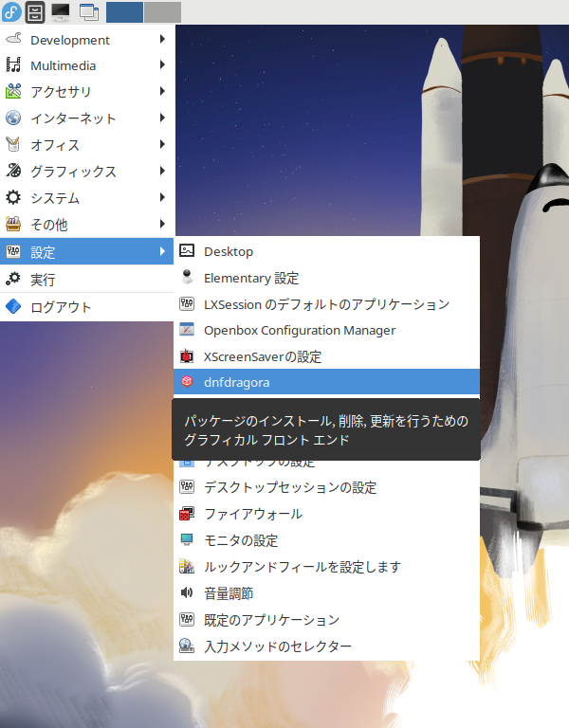Open ルックアンドフィールを設定します entry
The width and height of the screenshot is (569, 728).
point(326,567)
